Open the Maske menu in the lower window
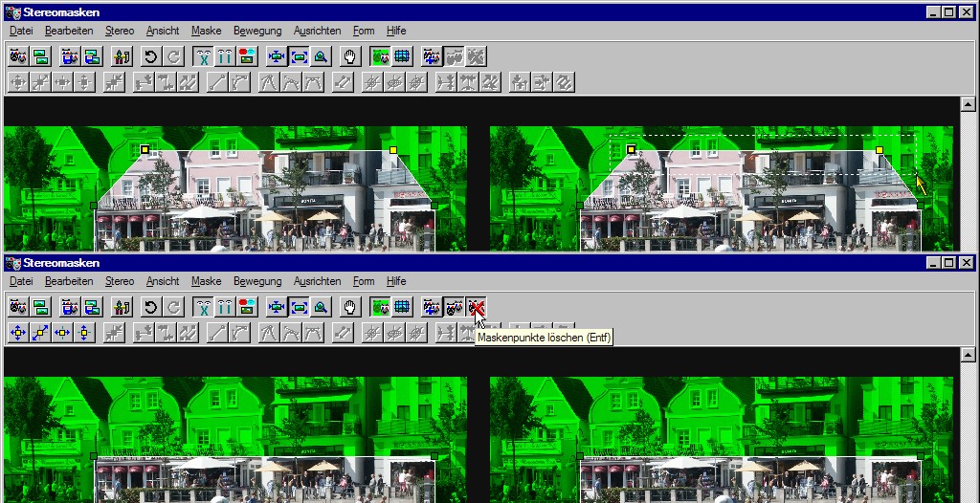The width and height of the screenshot is (980, 503). (x=206, y=281)
